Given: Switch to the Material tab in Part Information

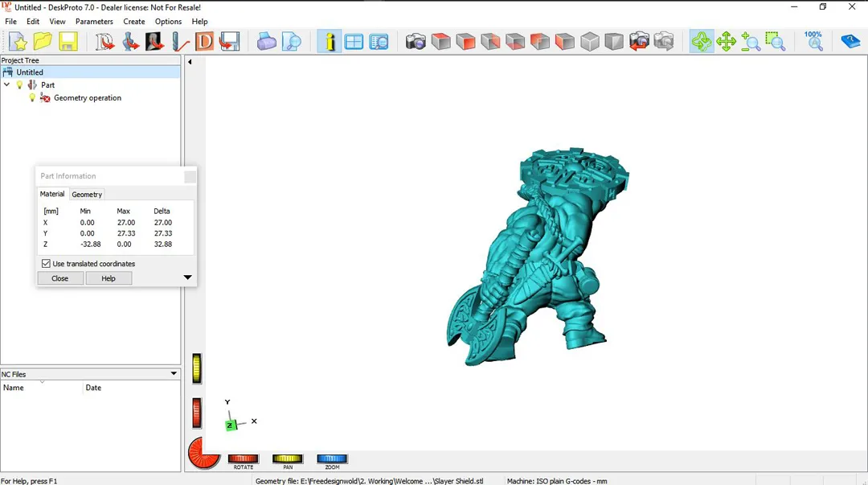Looking at the screenshot, I should click(52, 194).
